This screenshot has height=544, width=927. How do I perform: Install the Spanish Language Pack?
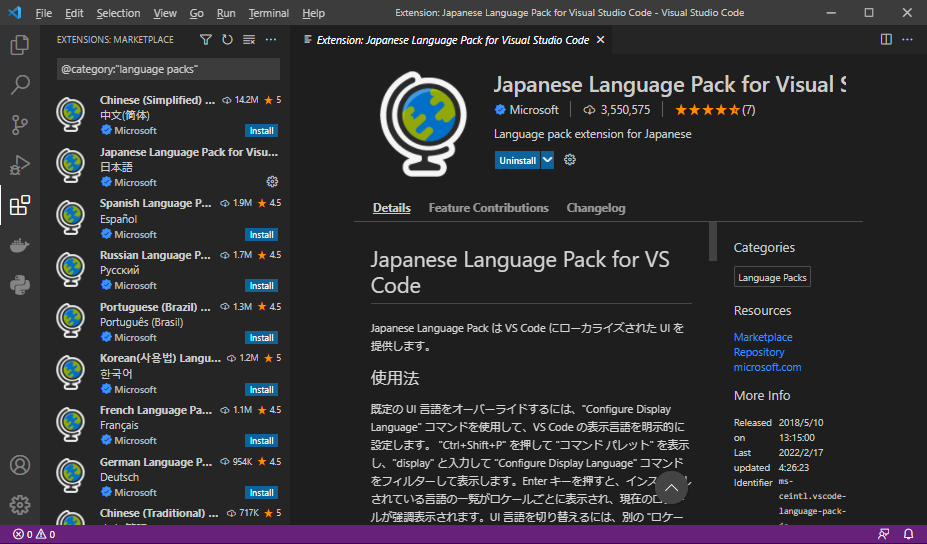point(261,235)
